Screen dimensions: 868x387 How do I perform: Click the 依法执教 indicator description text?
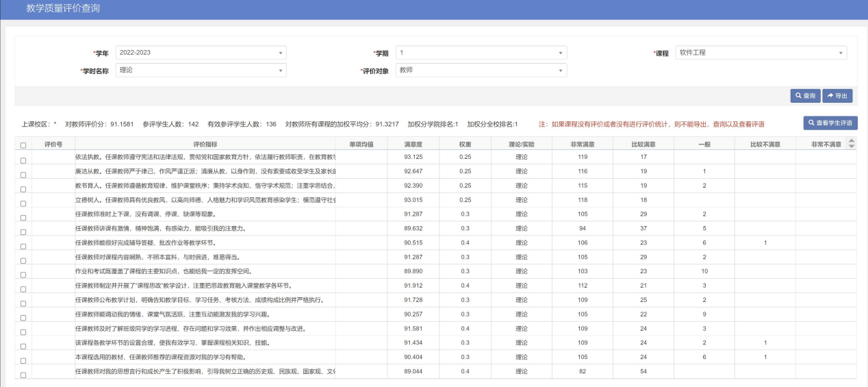click(205, 158)
